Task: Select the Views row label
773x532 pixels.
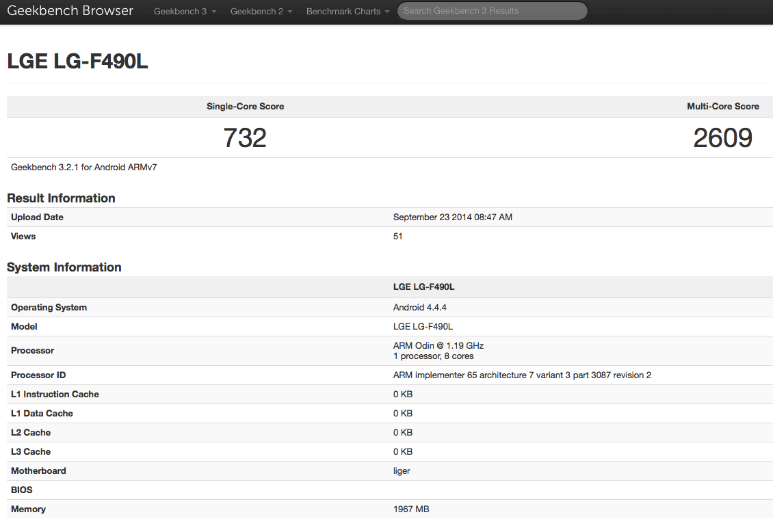Action: tap(23, 237)
